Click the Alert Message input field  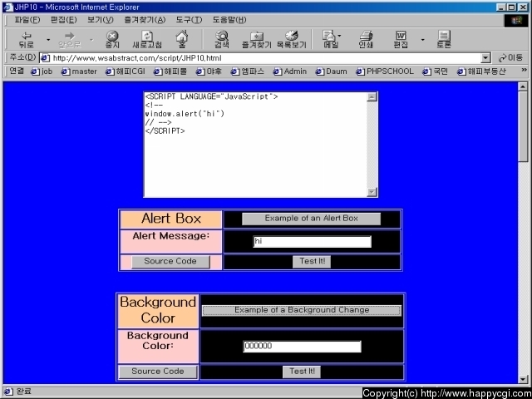[x=312, y=241]
